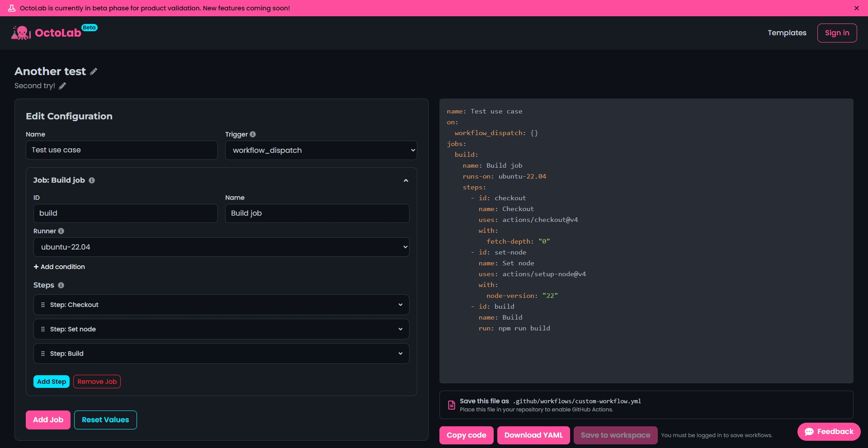
Task: Click the info icon next to Trigger label
Action: (x=253, y=134)
